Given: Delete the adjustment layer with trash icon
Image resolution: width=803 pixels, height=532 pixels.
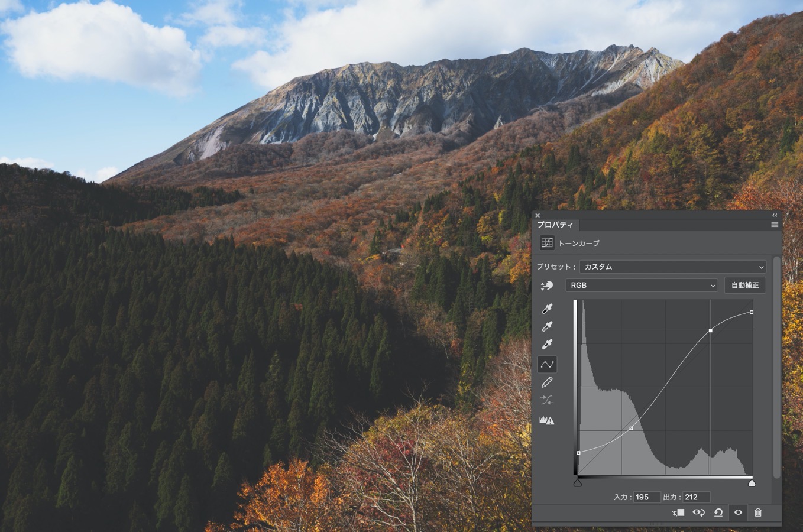Looking at the screenshot, I should point(758,512).
